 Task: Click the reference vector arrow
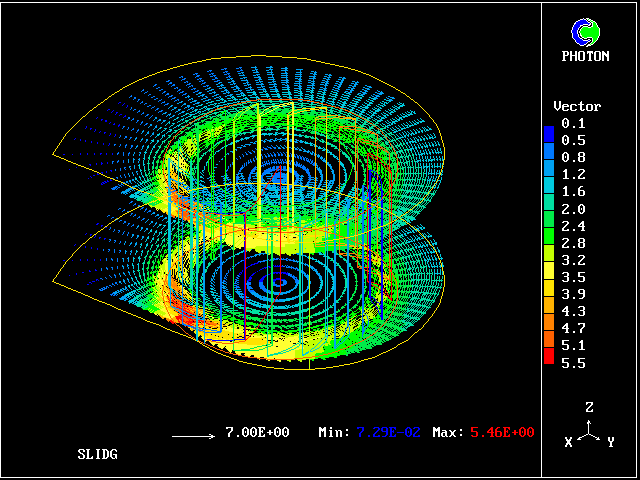click(193, 436)
